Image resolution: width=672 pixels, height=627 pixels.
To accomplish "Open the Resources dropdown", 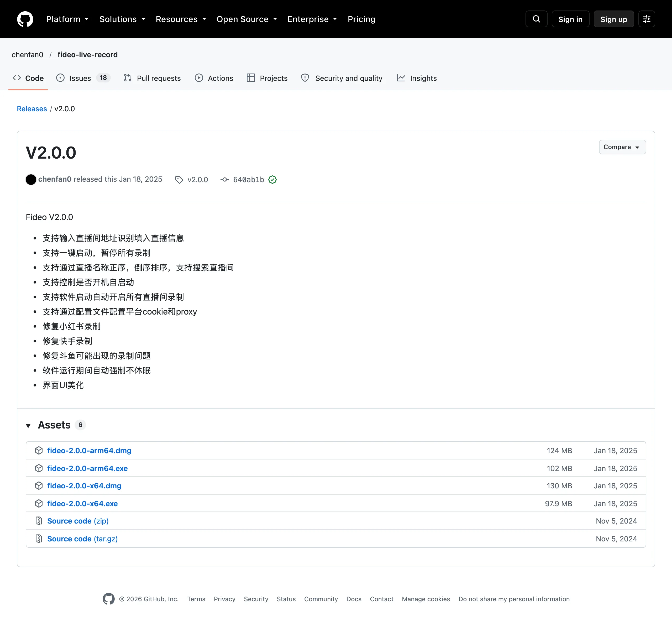I will [x=181, y=19].
